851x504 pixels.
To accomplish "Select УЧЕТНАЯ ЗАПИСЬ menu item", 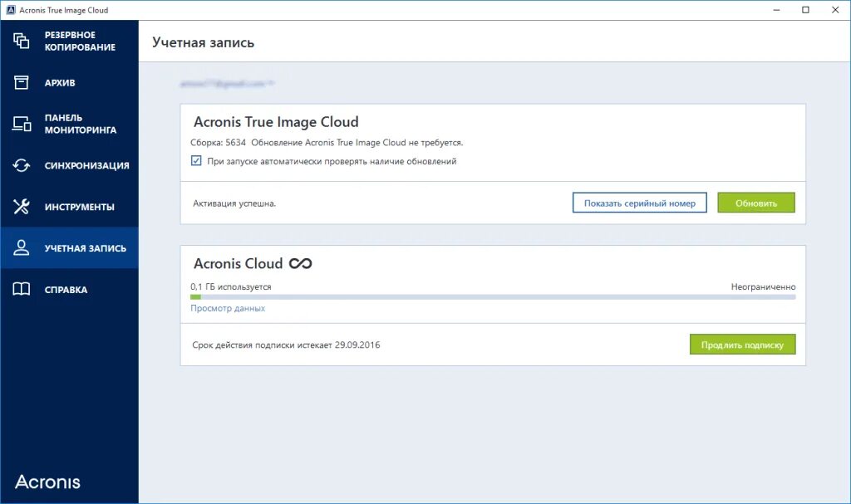I will pyautogui.click(x=70, y=248).
